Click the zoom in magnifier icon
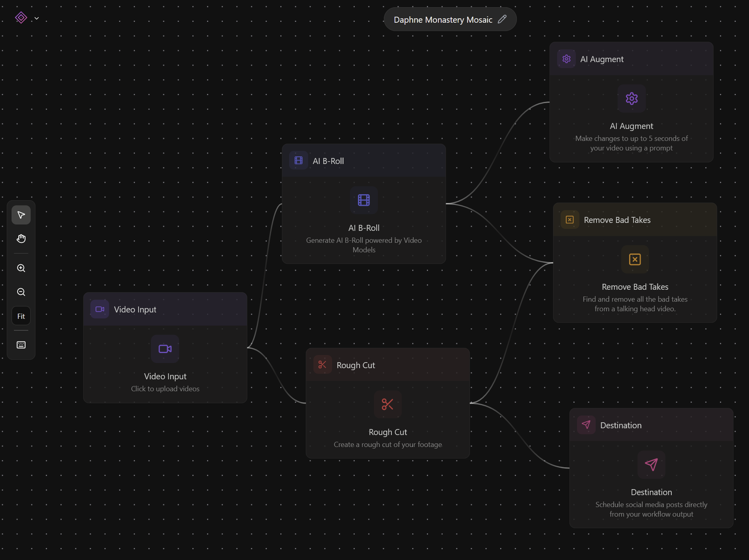This screenshot has height=560, width=749. coord(21,268)
